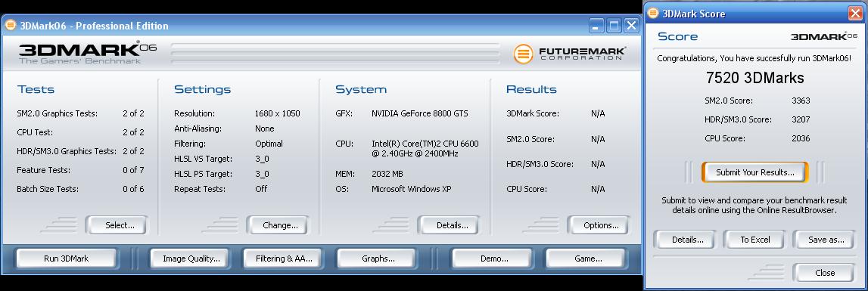This screenshot has height=291, width=868.
Task: Click Submit Your Results button
Action: tap(755, 172)
